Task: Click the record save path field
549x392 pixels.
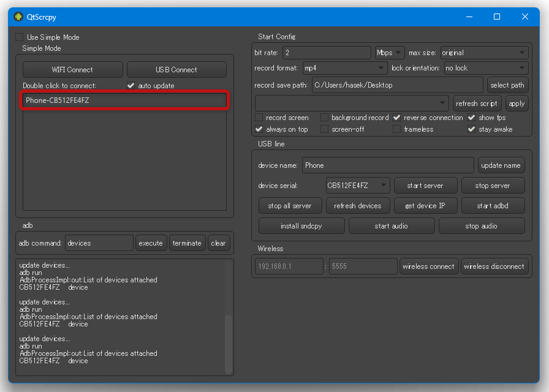Action: point(398,85)
